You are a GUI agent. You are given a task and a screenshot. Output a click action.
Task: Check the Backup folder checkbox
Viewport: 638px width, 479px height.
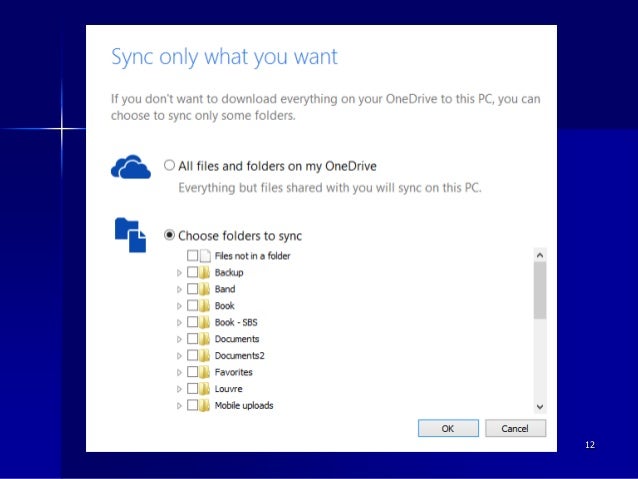192,272
